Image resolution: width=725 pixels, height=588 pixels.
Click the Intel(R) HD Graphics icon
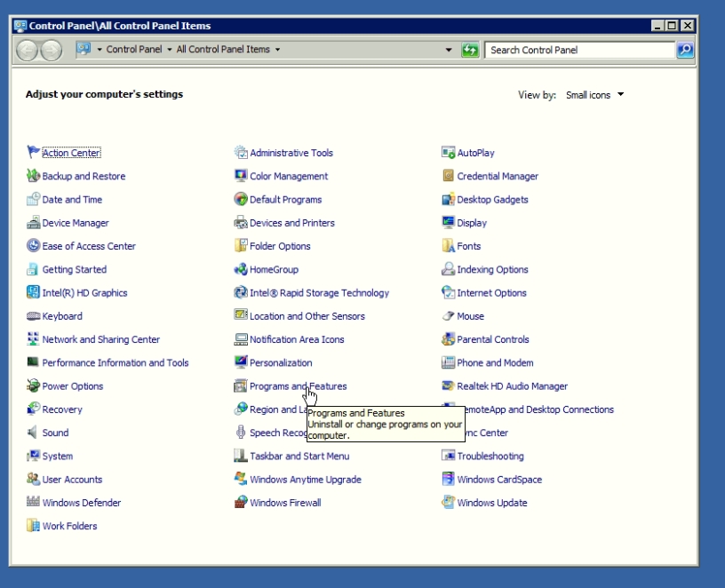[33, 292]
